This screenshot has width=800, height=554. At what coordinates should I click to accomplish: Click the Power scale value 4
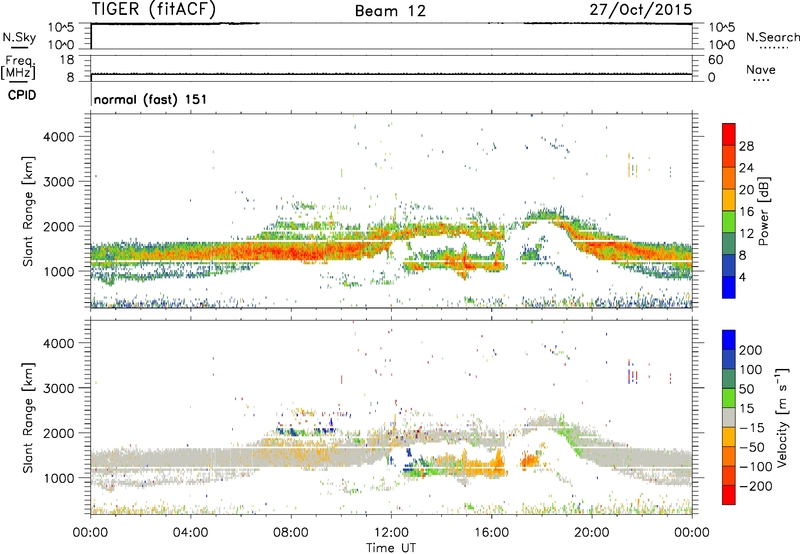point(742,277)
